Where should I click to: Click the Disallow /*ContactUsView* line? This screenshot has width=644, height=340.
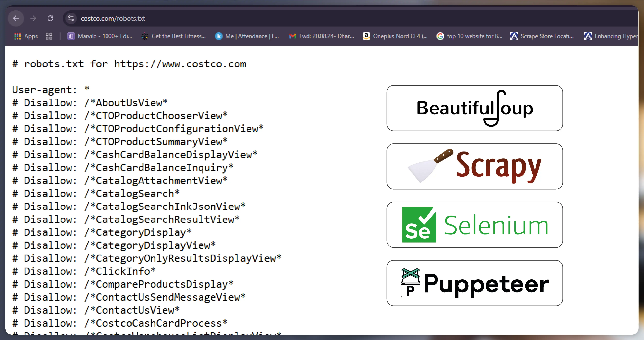tap(96, 311)
